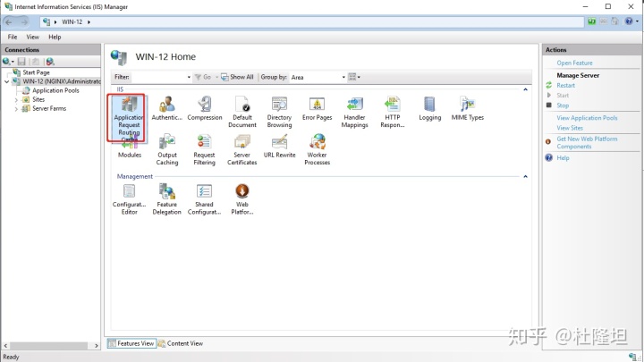Viewport: 644px width, 362px height.
Task: Select Application Pools in the tree
Action: coord(55,90)
